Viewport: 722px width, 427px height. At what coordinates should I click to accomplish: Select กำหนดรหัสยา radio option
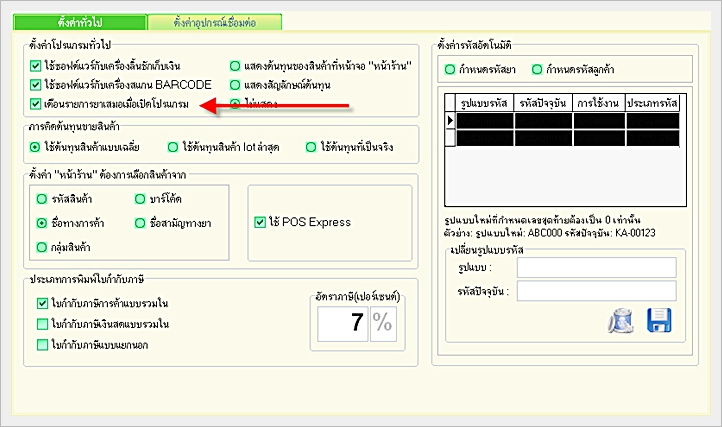(450, 70)
